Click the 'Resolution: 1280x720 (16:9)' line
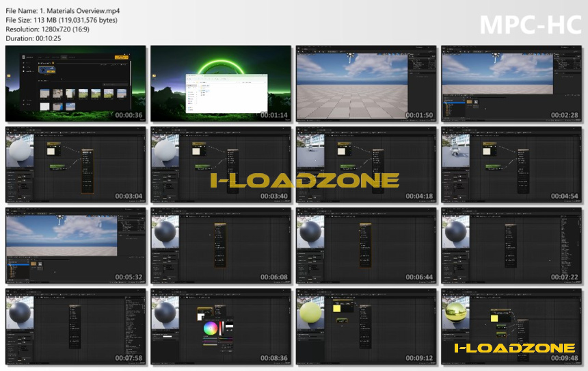 [48, 29]
